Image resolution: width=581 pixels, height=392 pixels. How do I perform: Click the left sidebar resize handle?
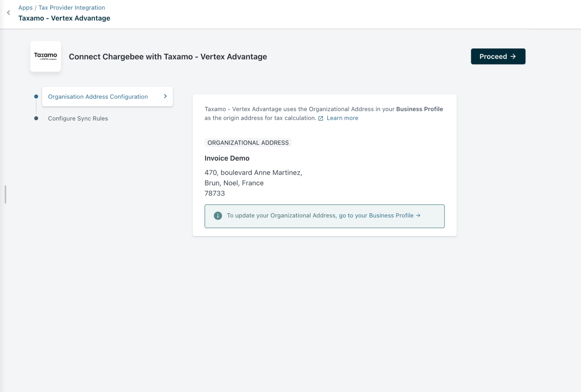click(x=5, y=194)
